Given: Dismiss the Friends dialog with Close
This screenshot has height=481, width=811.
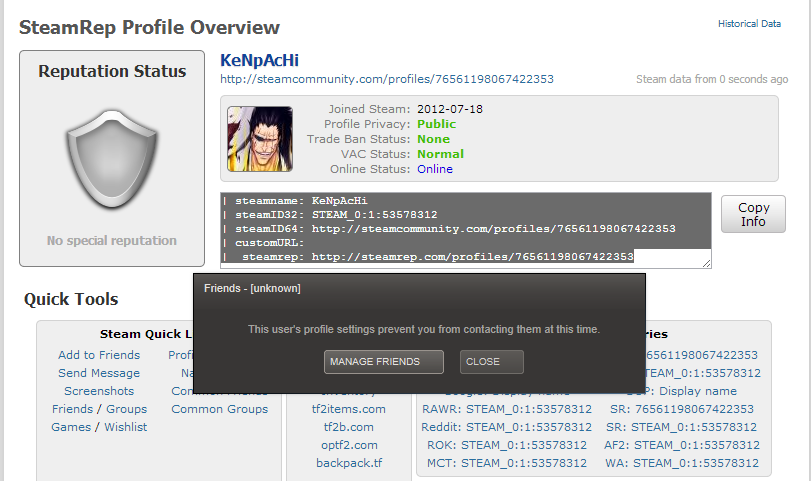Looking at the screenshot, I should (x=492, y=362).
